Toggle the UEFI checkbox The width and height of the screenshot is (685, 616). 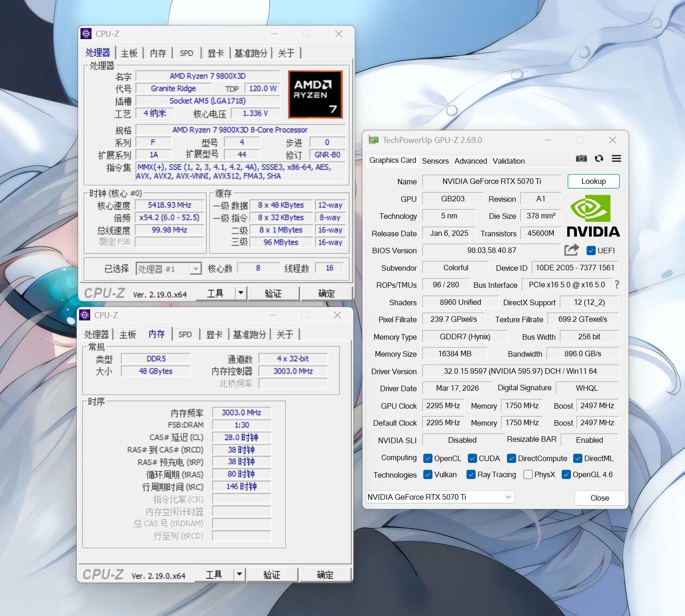click(x=591, y=251)
